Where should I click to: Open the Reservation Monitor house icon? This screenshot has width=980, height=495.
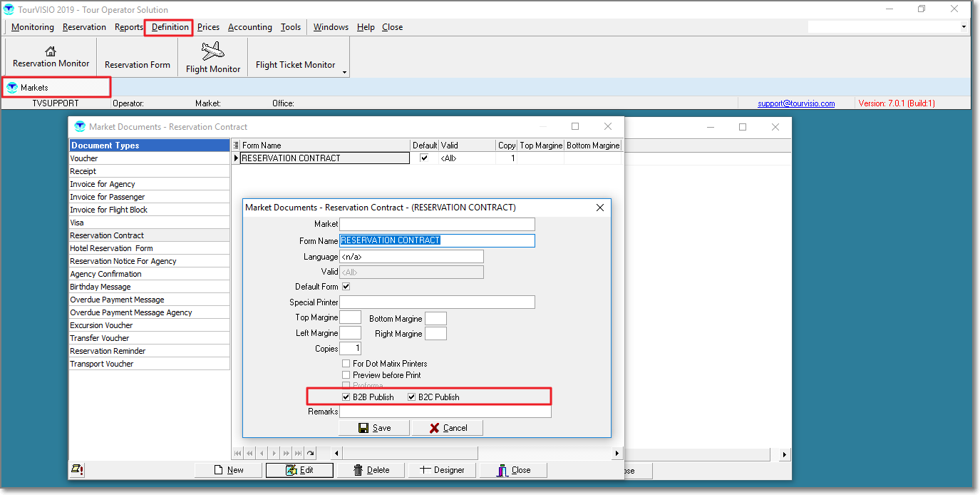click(51, 51)
